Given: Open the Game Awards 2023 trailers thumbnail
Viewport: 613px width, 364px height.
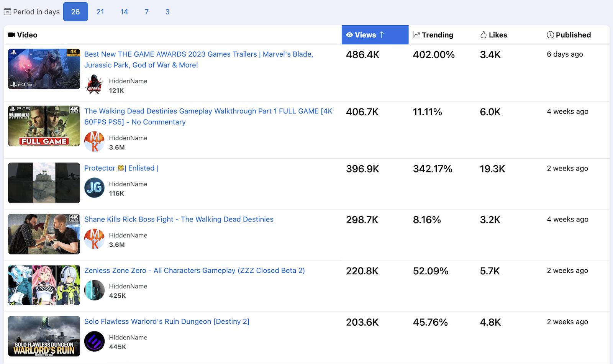Looking at the screenshot, I should click(44, 69).
